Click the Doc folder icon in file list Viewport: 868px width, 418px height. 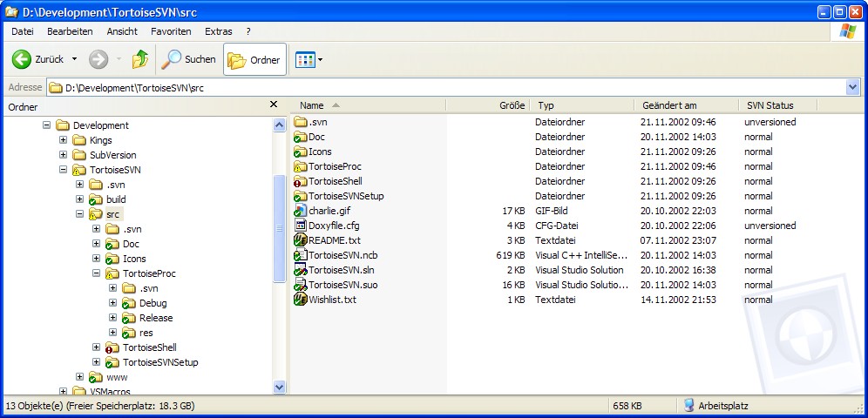tap(301, 137)
